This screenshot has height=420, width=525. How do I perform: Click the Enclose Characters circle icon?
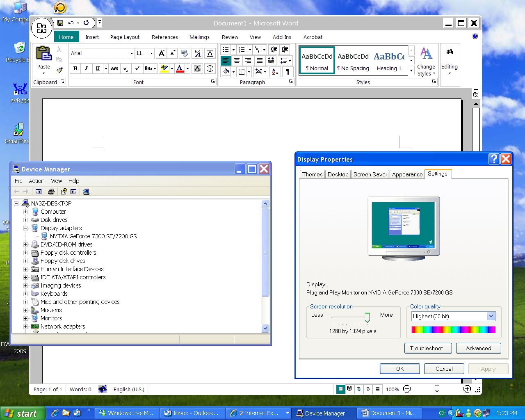click(210, 68)
